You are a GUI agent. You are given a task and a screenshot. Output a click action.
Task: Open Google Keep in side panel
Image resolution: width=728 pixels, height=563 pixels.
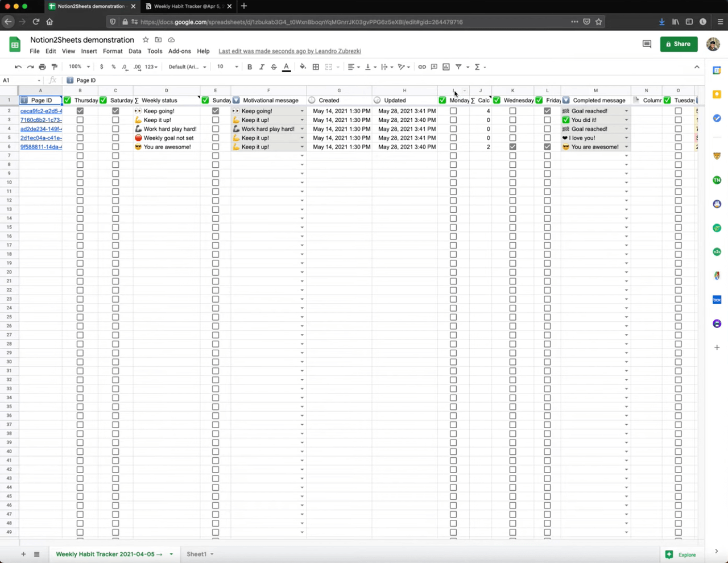pyautogui.click(x=717, y=94)
